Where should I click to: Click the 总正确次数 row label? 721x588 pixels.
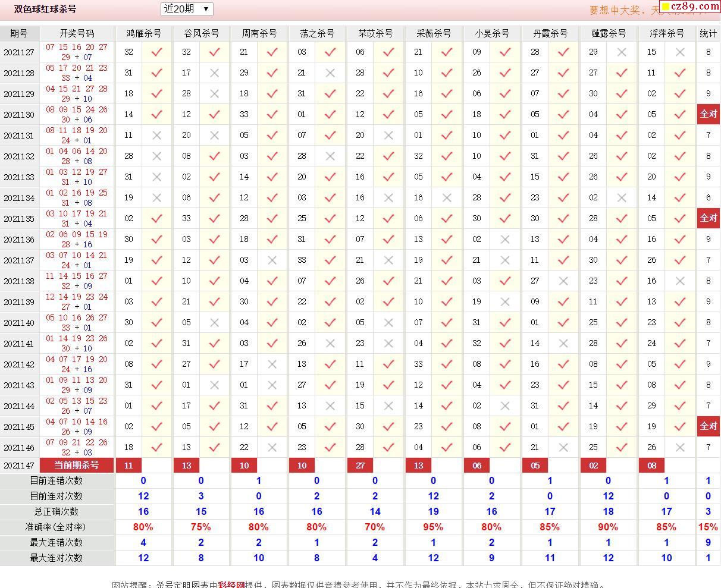pos(57,512)
